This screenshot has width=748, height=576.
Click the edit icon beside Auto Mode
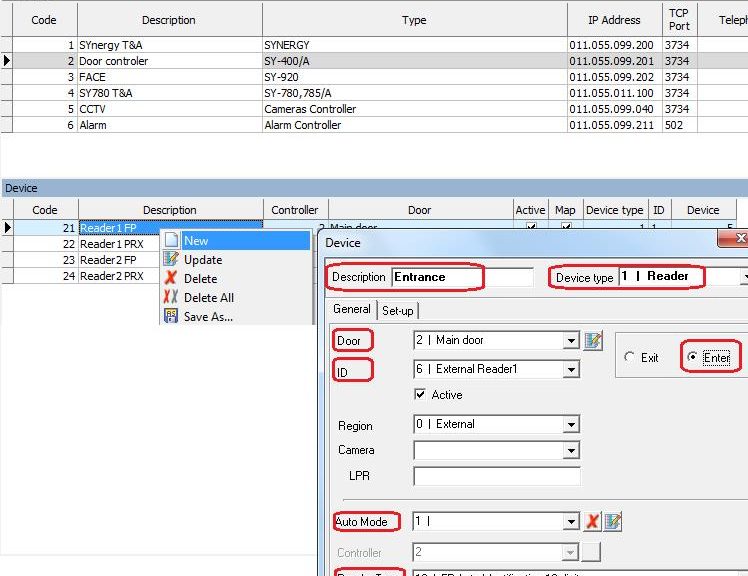pyautogui.click(x=613, y=522)
